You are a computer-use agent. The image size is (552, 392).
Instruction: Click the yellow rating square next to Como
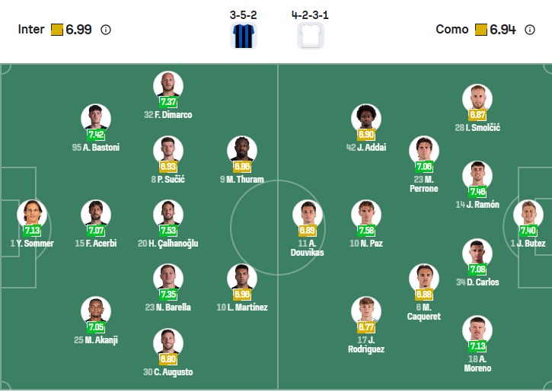480,30
